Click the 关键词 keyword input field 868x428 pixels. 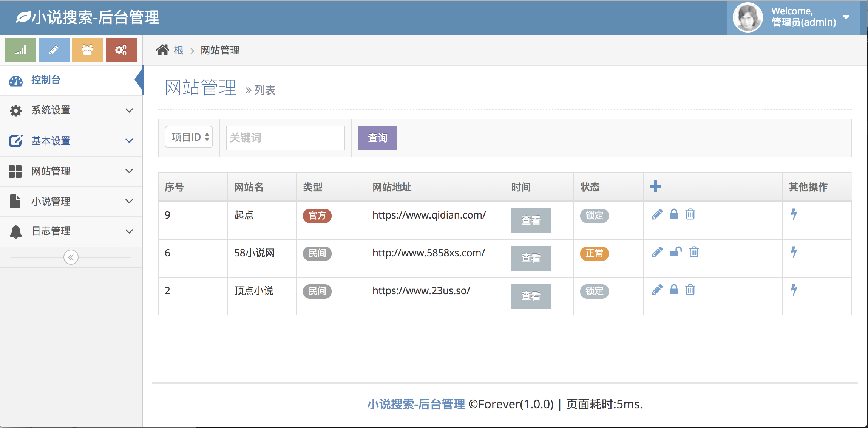(x=285, y=137)
